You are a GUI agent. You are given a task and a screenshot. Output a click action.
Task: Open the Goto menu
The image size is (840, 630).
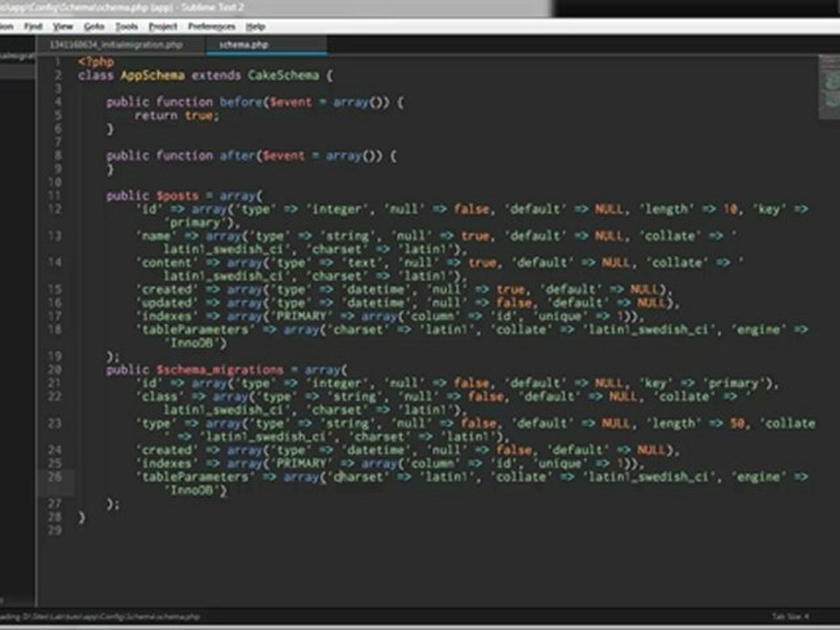tap(94, 26)
